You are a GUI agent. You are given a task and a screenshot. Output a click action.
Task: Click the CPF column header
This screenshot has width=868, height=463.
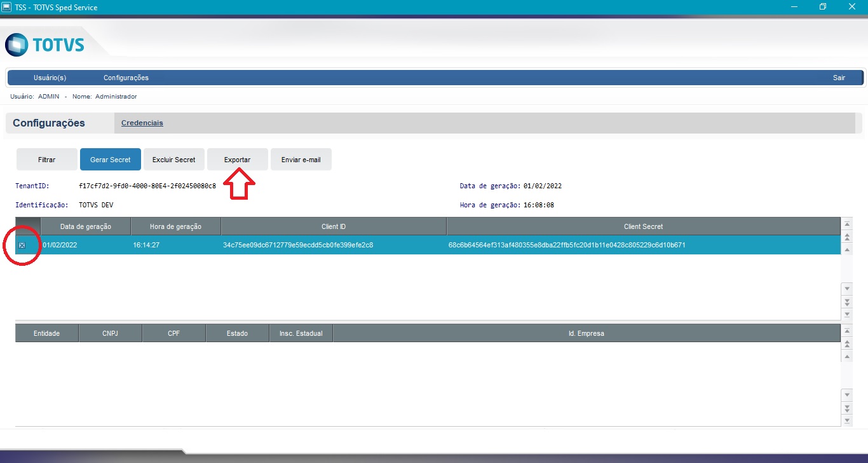[x=174, y=333]
